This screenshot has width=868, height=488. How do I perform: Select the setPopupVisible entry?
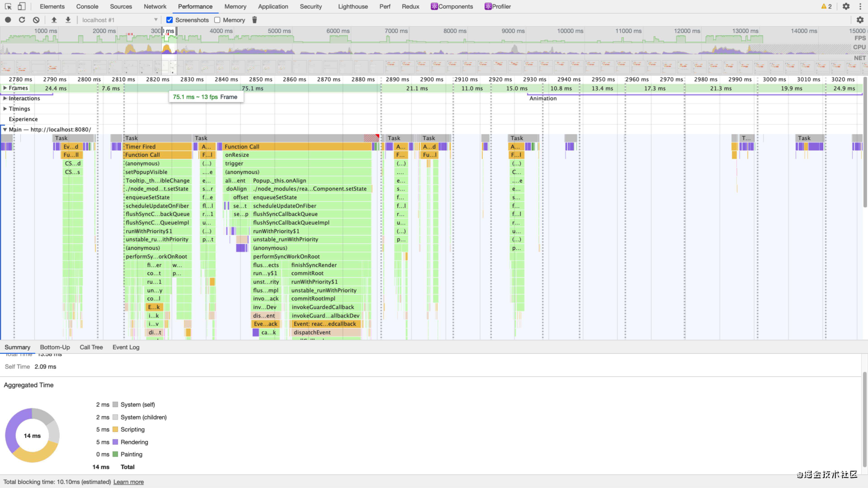[x=158, y=172]
